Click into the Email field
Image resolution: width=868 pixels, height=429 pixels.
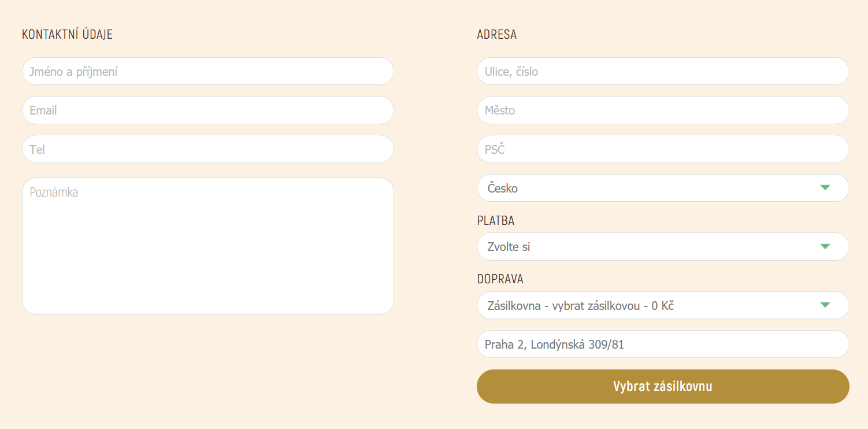208,110
